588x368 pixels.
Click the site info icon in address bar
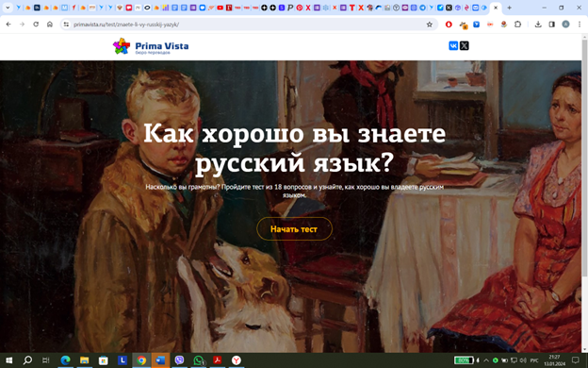pyautogui.click(x=66, y=25)
